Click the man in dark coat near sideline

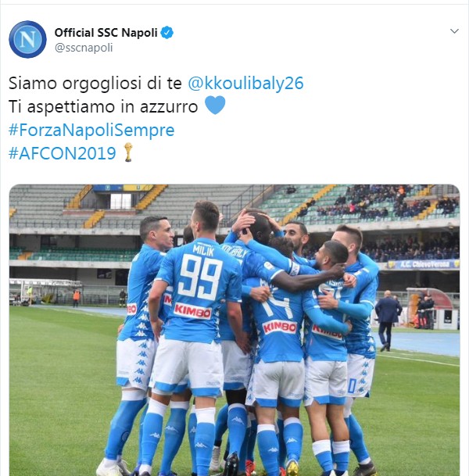coord(388,320)
